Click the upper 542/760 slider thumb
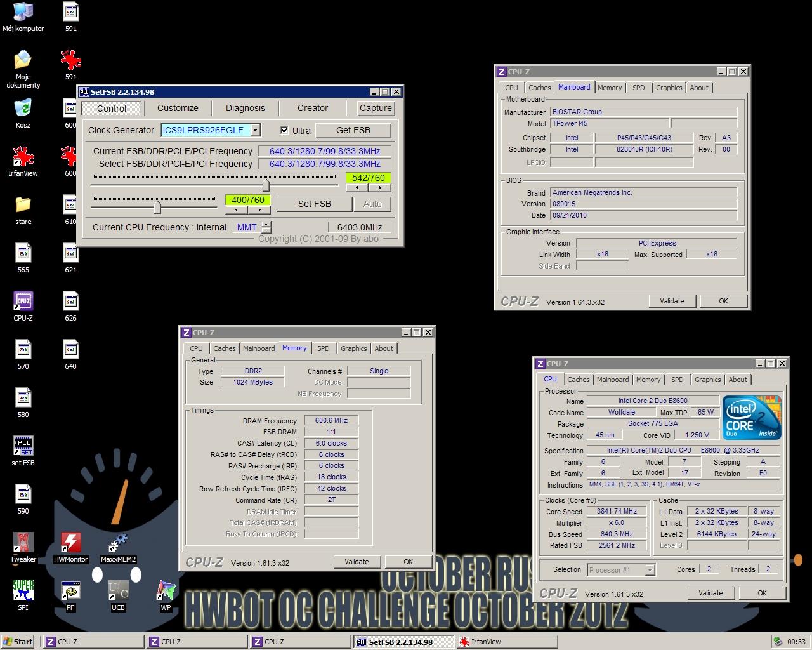This screenshot has height=650, width=812. (x=266, y=185)
